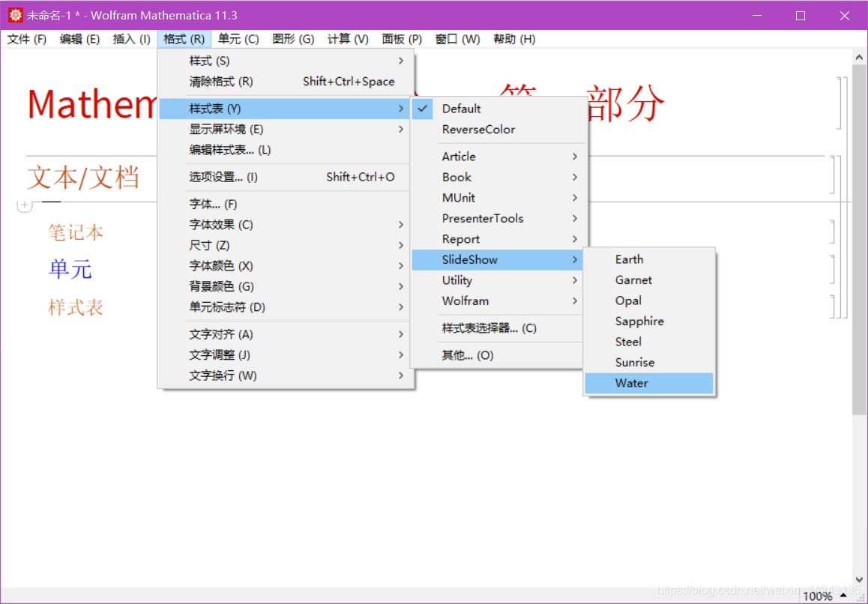Apply the Opal slideshow style
Screen dimensions: 868x604
649,301
